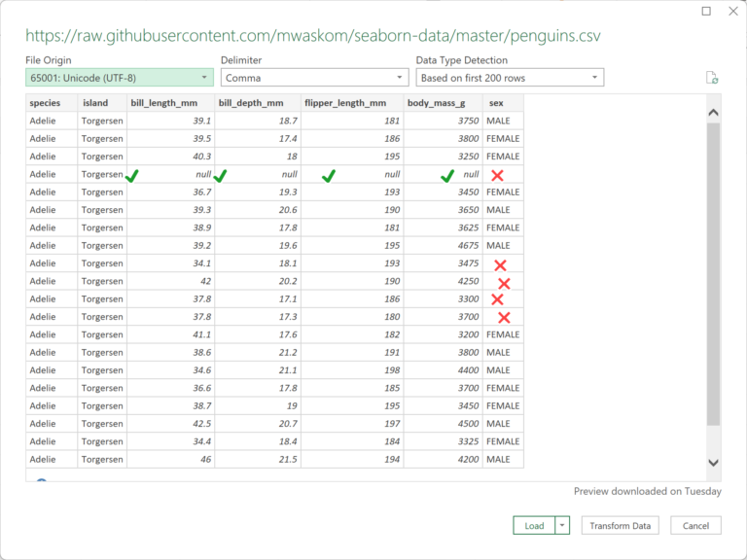Click bill depth cell 21.5
The width and height of the screenshot is (747, 560).
258,460
